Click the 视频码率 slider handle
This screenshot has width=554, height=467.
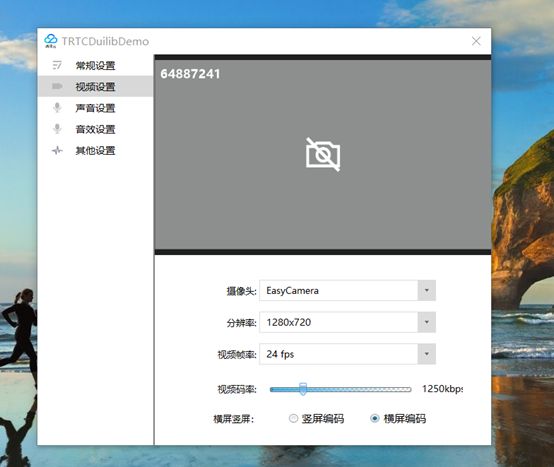(x=303, y=389)
